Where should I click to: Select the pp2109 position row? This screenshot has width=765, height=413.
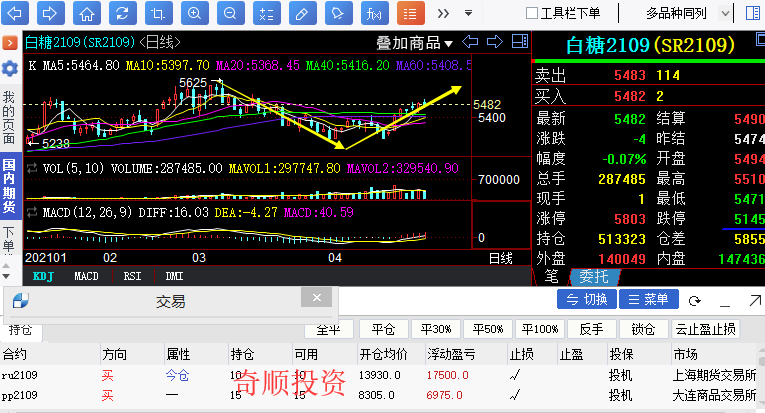pyautogui.click(x=380, y=395)
